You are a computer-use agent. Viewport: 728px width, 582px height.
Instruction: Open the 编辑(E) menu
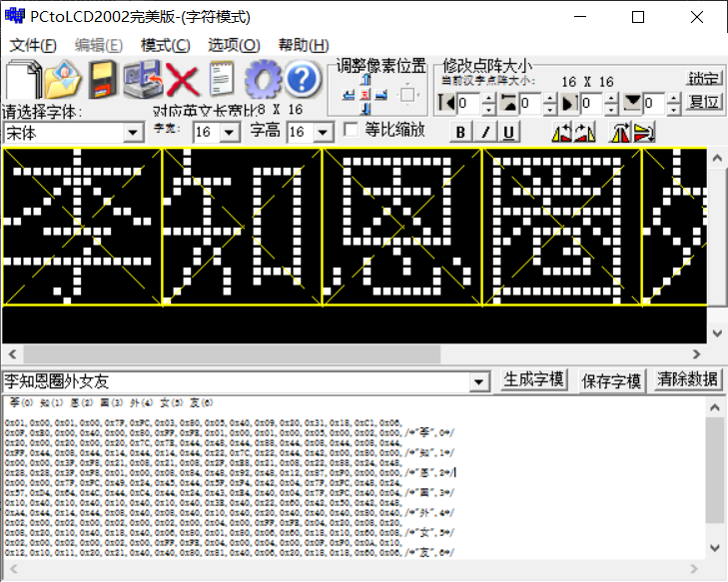[x=99, y=45]
